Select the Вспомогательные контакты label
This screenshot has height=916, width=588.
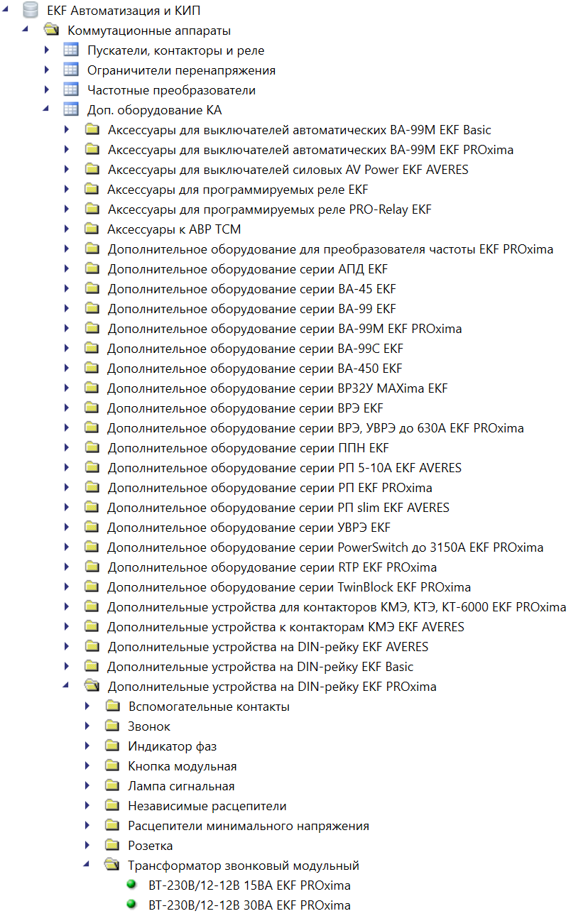pyautogui.click(x=209, y=707)
